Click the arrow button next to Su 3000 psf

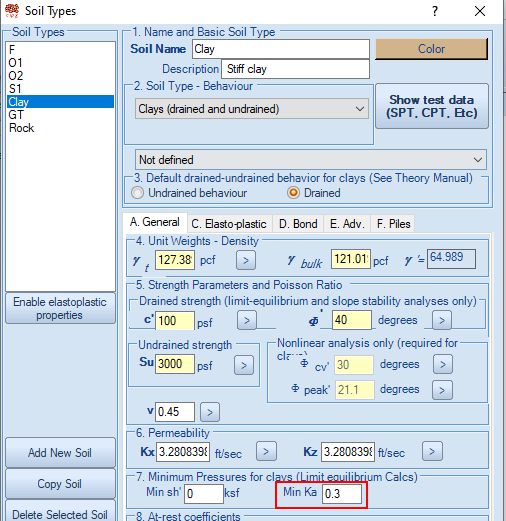(244, 365)
